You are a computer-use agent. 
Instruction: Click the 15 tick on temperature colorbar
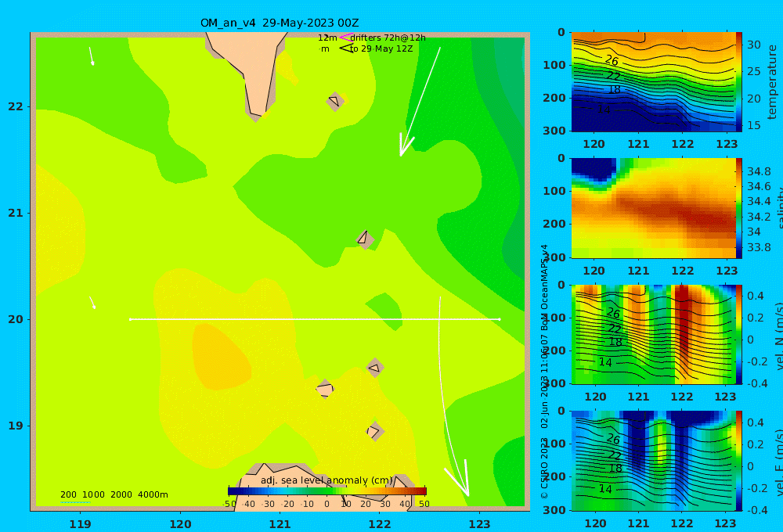(753, 125)
